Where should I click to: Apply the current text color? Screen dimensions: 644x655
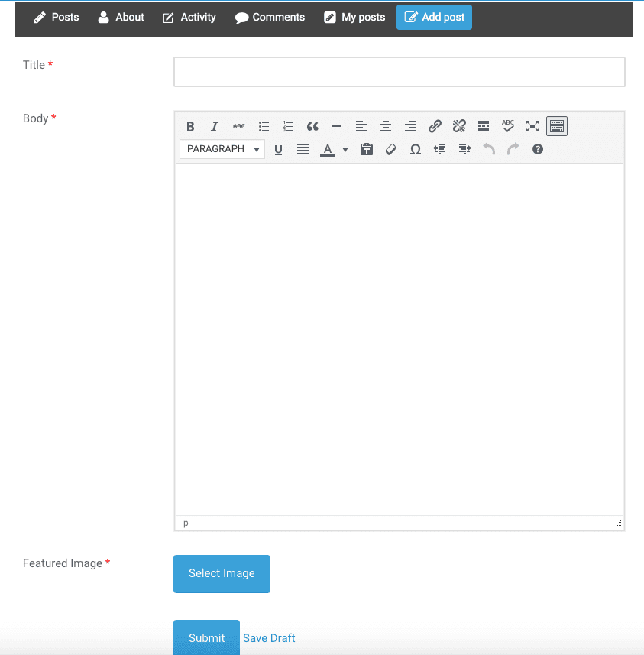point(328,150)
